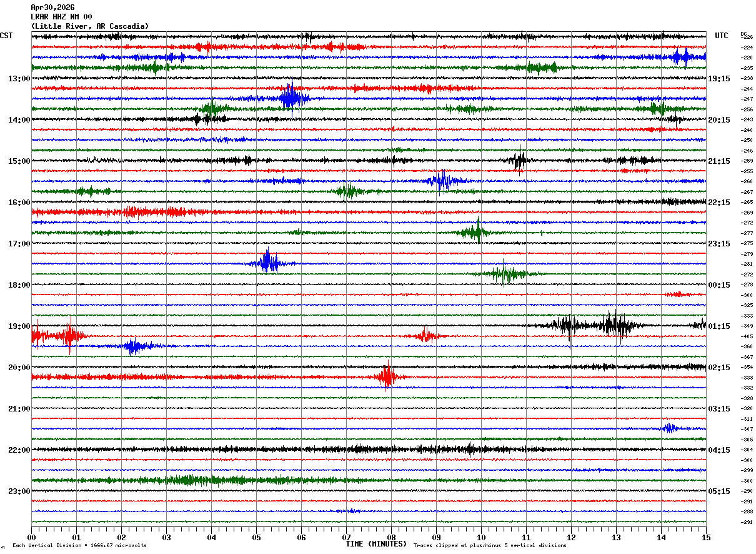Select the -405 DC offset value
This screenshot has height=554, width=756.
click(x=747, y=336)
